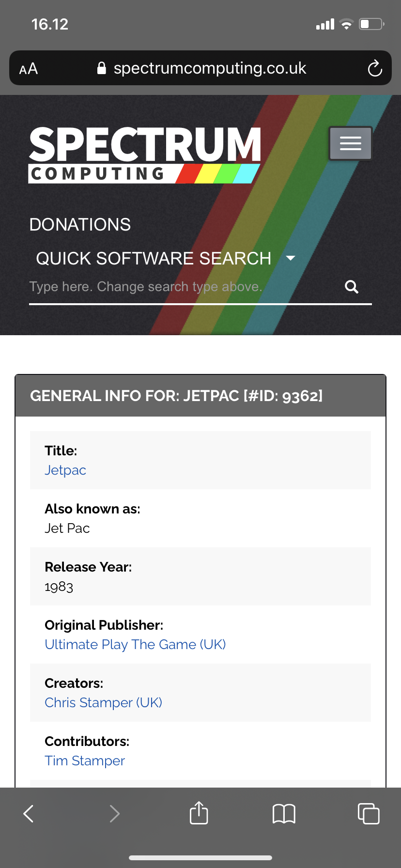The height and width of the screenshot is (868, 401).
Task: Focus the 'Type here' search field
Action: pyautogui.click(x=184, y=287)
